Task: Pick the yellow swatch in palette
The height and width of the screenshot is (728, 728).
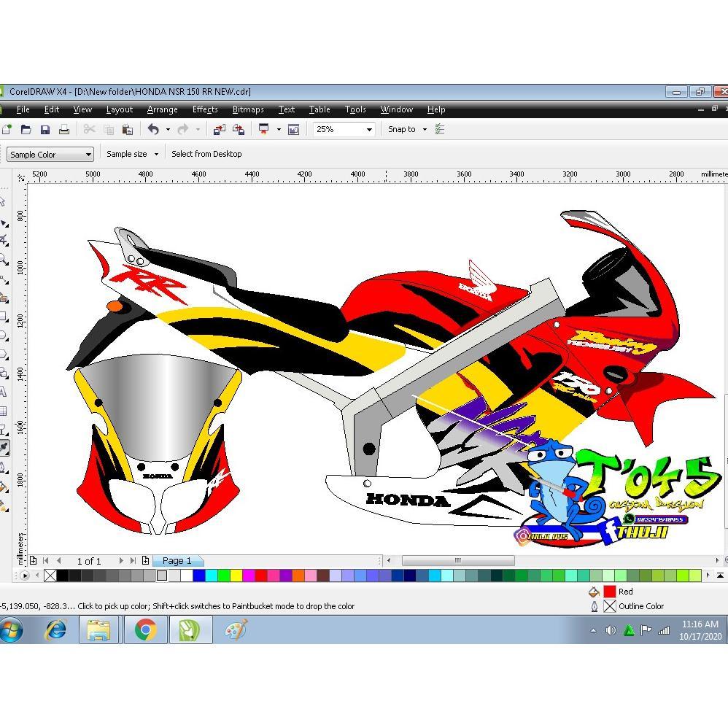Action: click(x=236, y=576)
